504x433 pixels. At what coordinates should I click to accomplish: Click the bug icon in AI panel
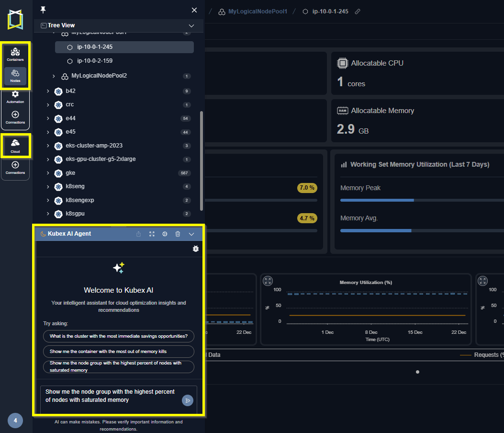(195, 249)
